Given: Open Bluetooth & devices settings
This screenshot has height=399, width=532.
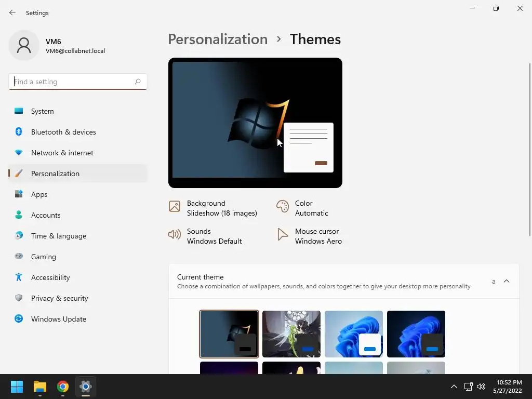Looking at the screenshot, I should coord(78,132).
